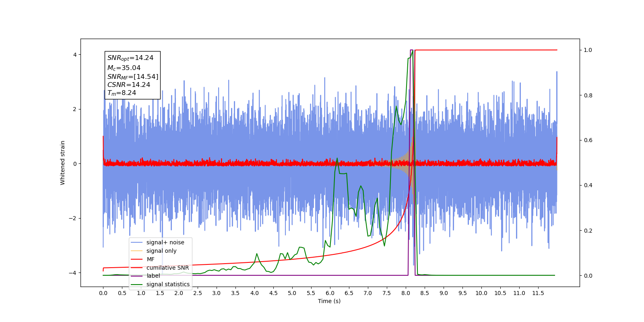Click the x-axis tick label 0.0
Image resolution: width=644 pixels, height=322 pixels.
pos(103,293)
